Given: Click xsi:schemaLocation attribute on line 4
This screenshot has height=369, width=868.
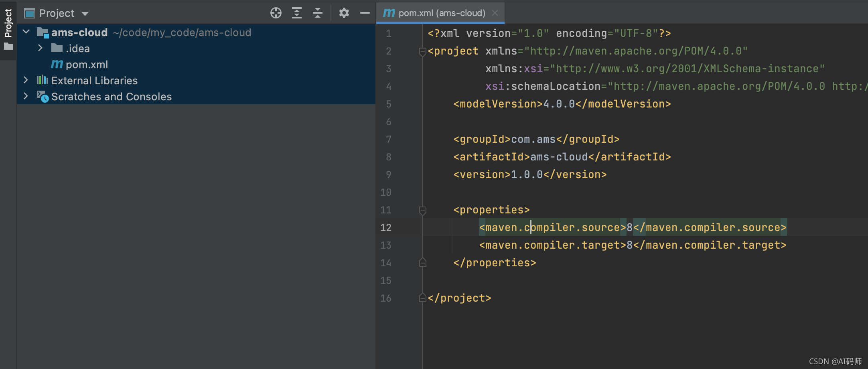Looking at the screenshot, I should (543, 86).
